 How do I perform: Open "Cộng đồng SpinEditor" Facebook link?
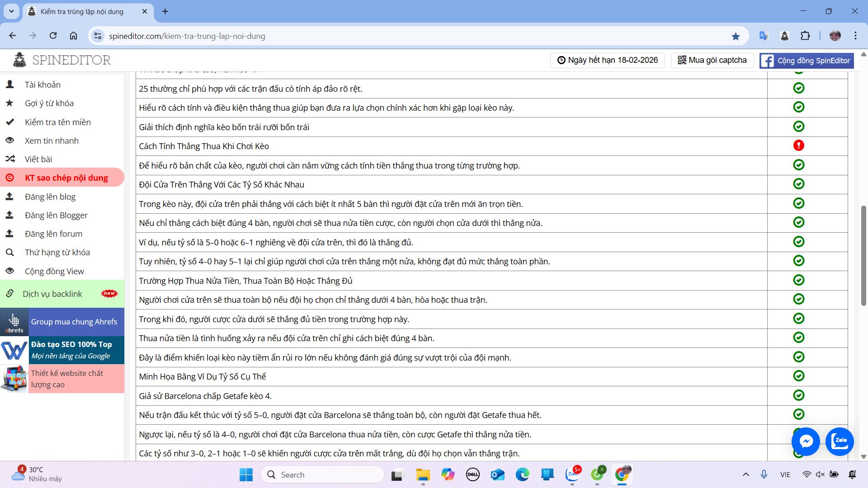coord(806,61)
